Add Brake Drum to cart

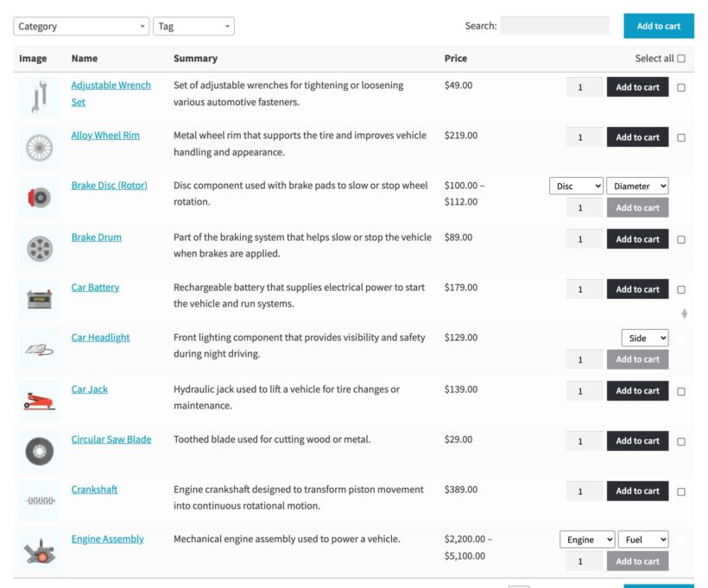[x=637, y=239]
